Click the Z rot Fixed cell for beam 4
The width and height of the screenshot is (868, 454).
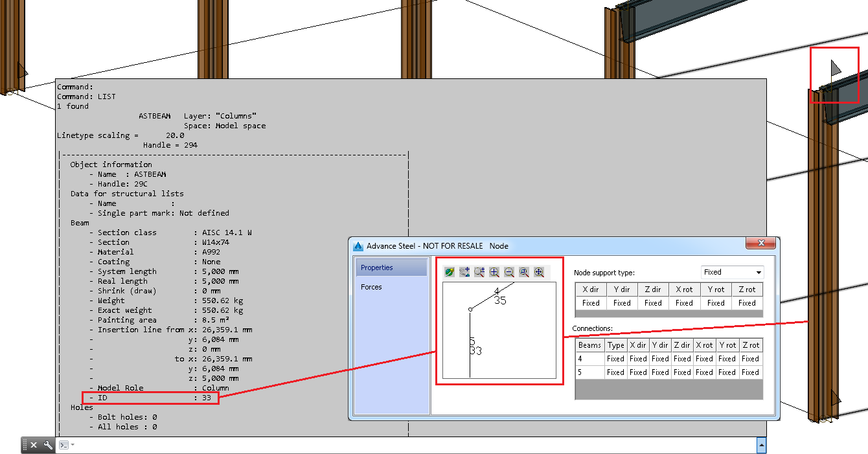coord(750,359)
